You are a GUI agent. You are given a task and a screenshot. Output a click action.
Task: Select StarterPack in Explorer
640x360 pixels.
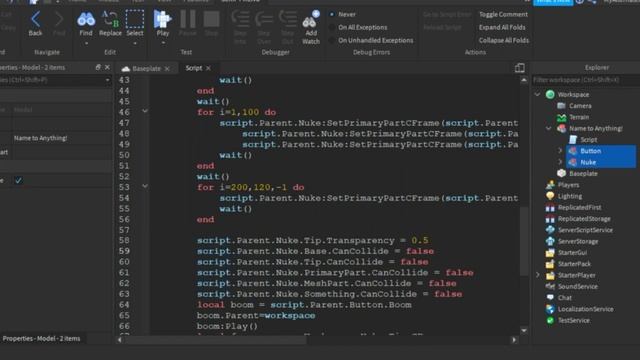pyautogui.click(x=574, y=264)
